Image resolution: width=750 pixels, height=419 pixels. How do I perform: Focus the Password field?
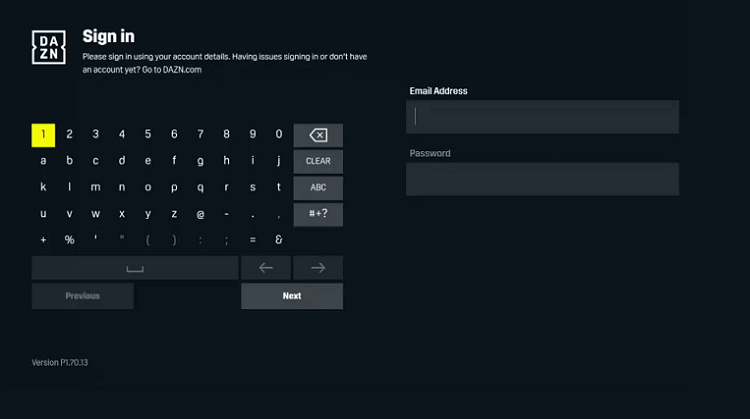[x=542, y=179]
